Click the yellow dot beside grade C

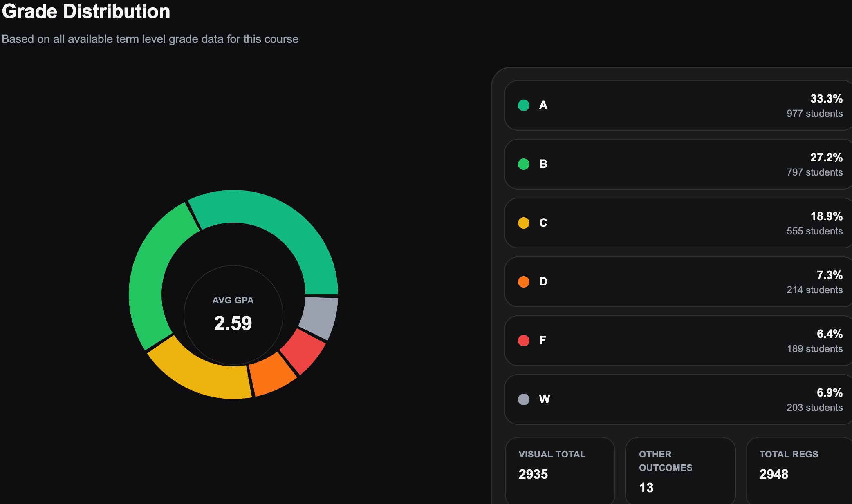tap(524, 223)
